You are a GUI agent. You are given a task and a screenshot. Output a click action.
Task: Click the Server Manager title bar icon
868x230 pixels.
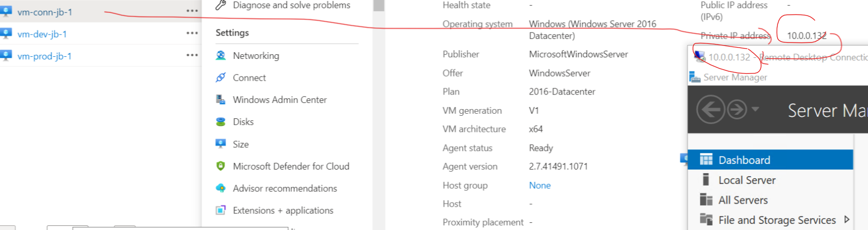[695, 77]
